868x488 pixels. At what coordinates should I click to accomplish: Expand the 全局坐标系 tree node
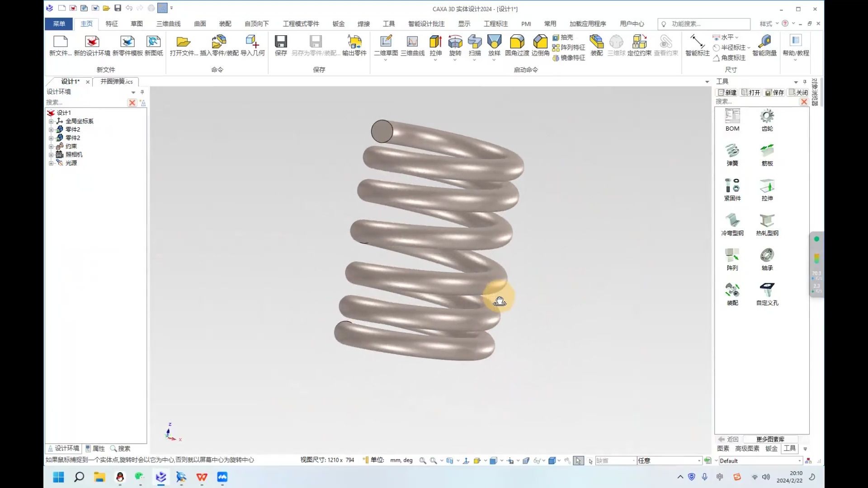[x=51, y=121]
